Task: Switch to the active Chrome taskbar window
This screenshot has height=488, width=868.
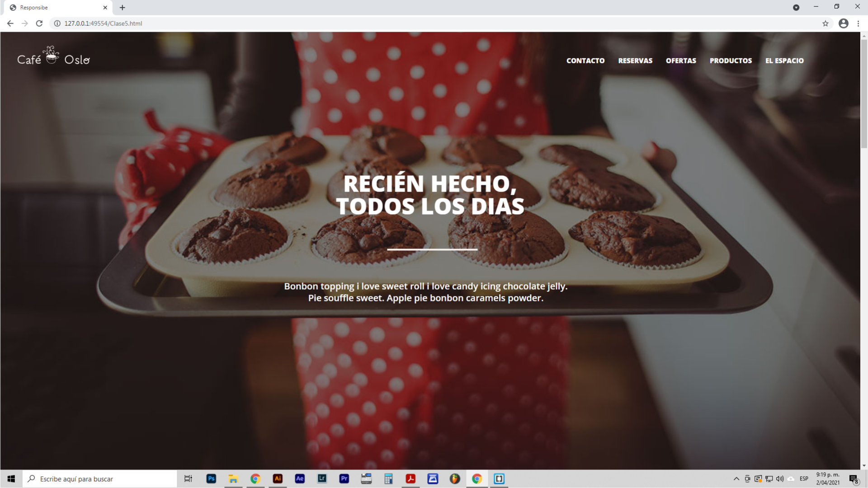Action: (477, 479)
